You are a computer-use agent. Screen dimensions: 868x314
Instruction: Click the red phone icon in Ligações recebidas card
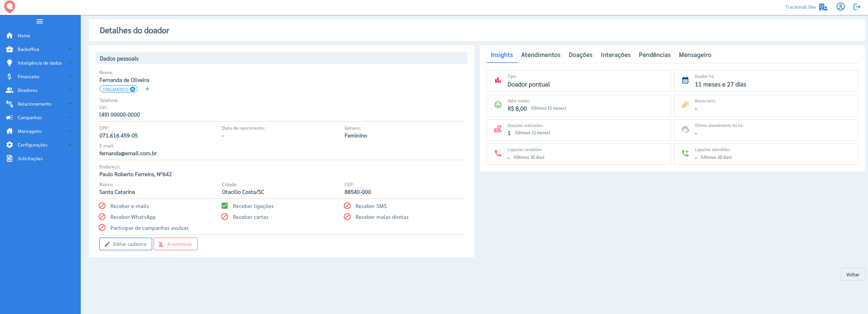[498, 153]
